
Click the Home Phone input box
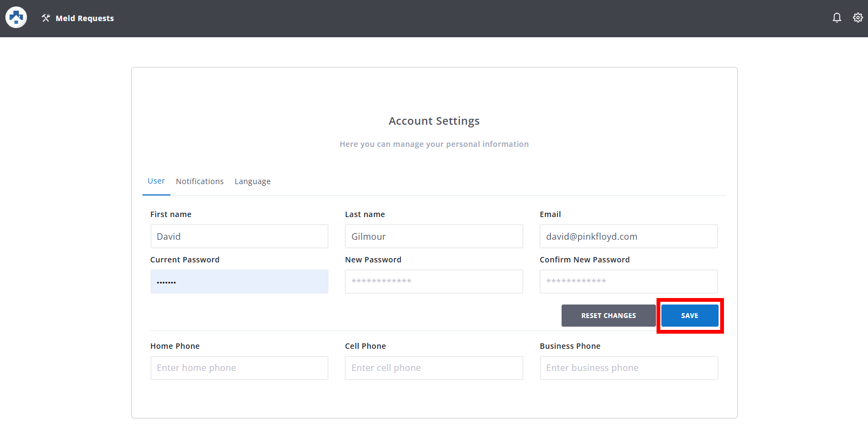[x=239, y=368]
